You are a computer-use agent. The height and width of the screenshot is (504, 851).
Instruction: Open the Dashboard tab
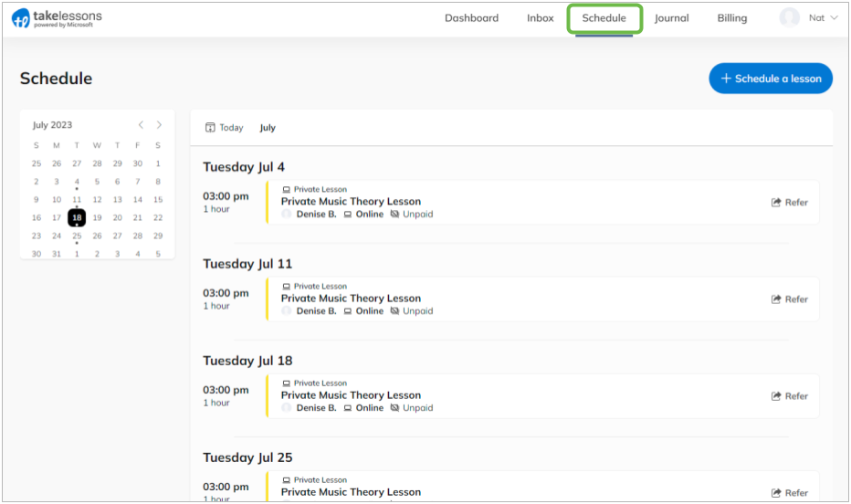(472, 18)
